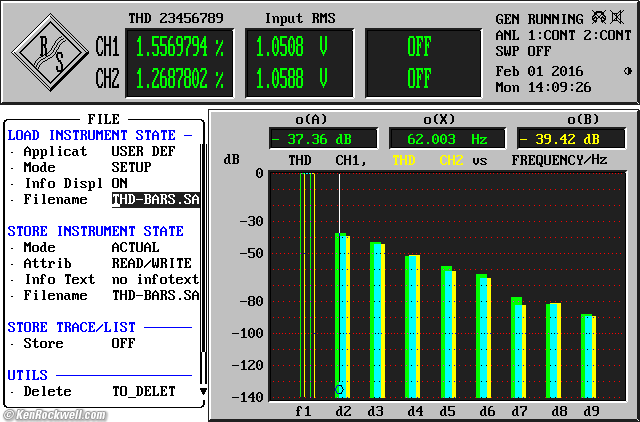This screenshot has height=422, width=640.
Task: Click the Rohde & Schwarz diamond logo
Action: pyautogui.click(x=50, y=52)
